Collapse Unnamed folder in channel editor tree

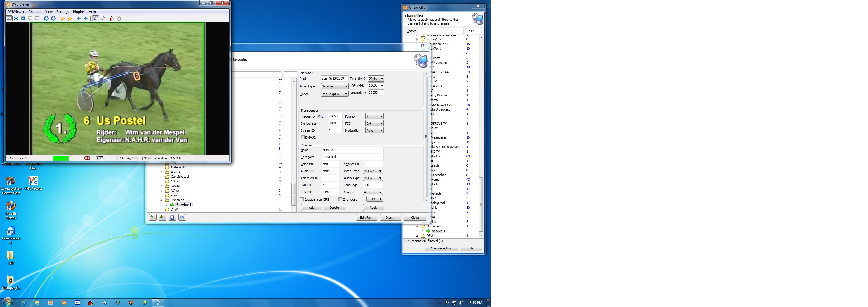tap(162, 200)
